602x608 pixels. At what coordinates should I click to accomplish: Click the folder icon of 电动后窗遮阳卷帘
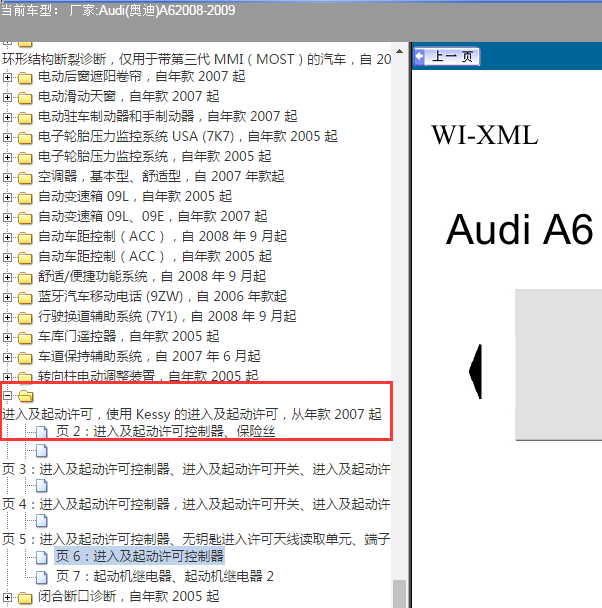(25, 78)
